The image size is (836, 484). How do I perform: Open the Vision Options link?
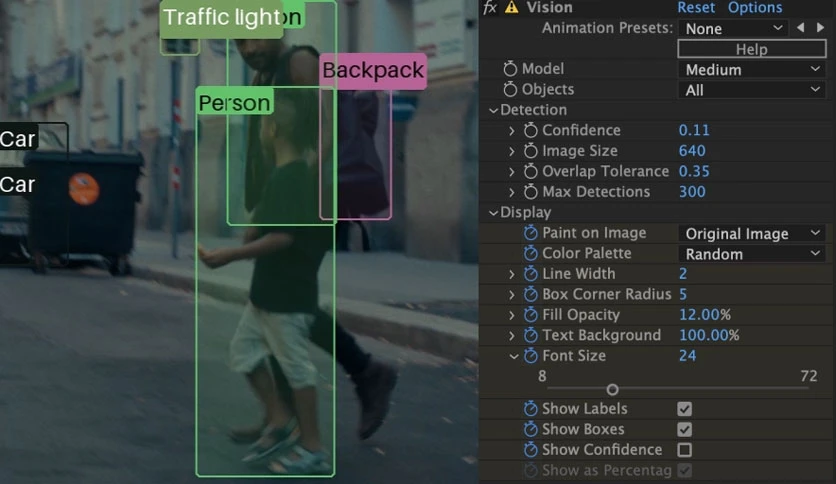[755, 7]
